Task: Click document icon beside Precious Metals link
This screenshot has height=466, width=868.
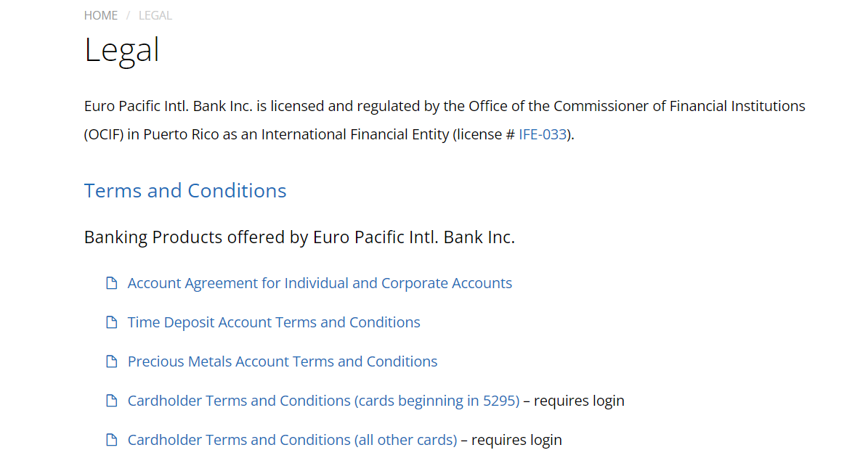Action: (x=112, y=361)
